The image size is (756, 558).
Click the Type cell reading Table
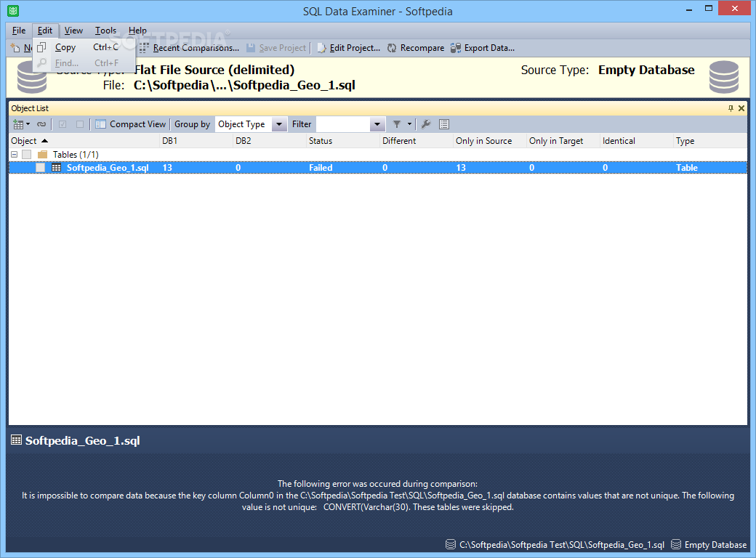click(x=686, y=168)
